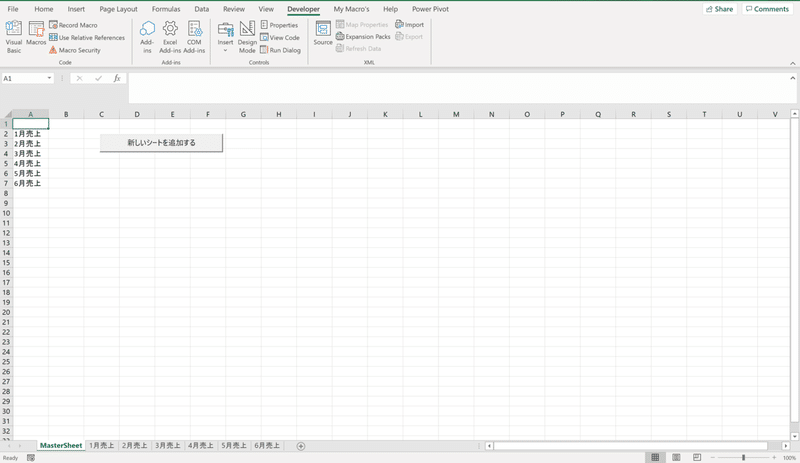800x463 pixels.
Task: Zoom out with the minus button
Action: 713,457
